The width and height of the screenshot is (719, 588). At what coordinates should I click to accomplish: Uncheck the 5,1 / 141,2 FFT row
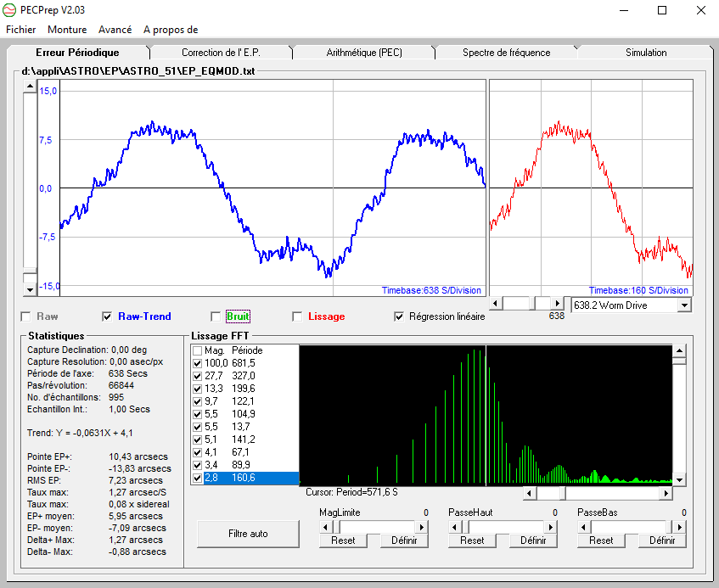[x=197, y=440]
